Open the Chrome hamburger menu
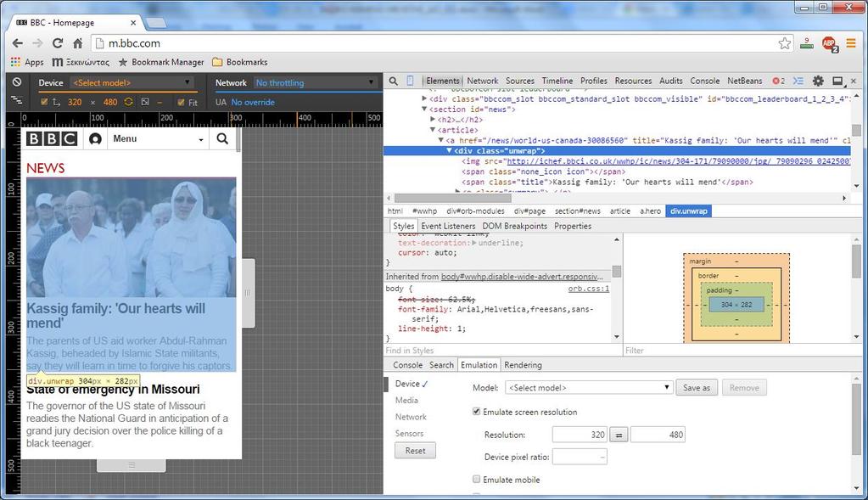Screen dimensions: 868x500 pyautogui.click(x=851, y=43)
